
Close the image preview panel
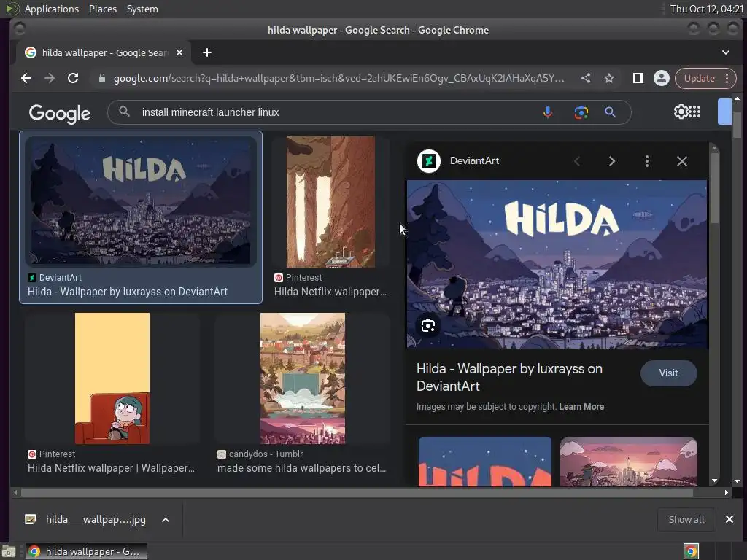[682, 161]
